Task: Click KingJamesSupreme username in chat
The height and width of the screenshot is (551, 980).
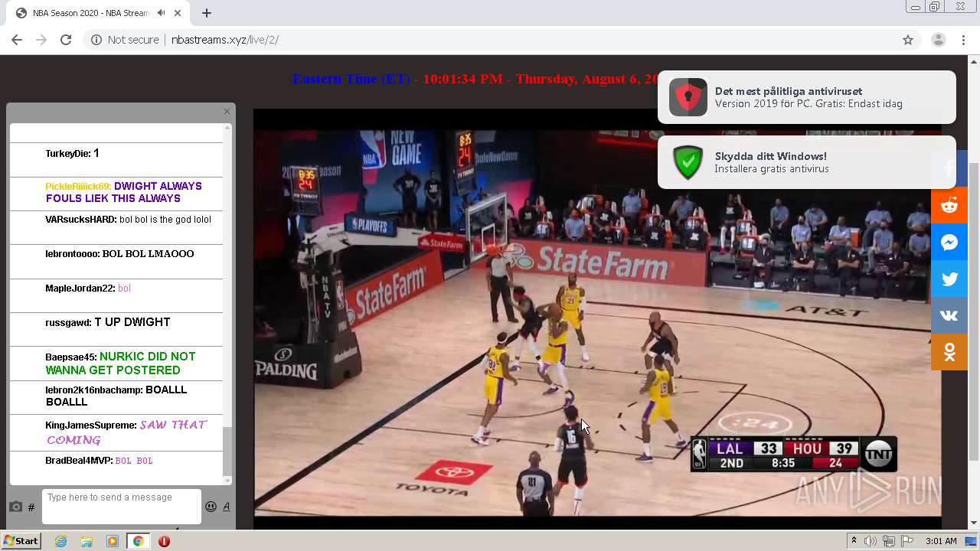Action: [x=90, y=425]
